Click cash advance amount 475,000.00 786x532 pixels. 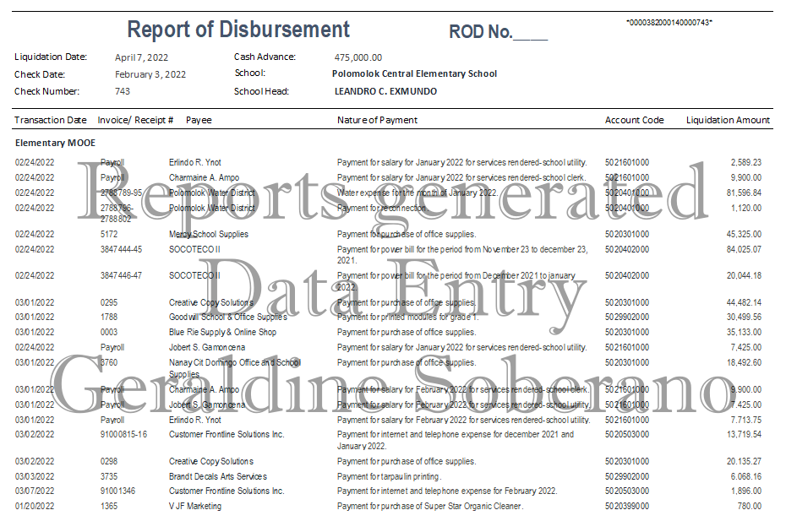click(358, 57)
